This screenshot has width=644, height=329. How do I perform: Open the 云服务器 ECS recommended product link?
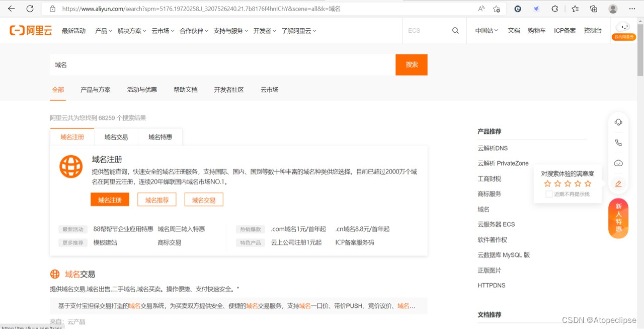(496, 224)
